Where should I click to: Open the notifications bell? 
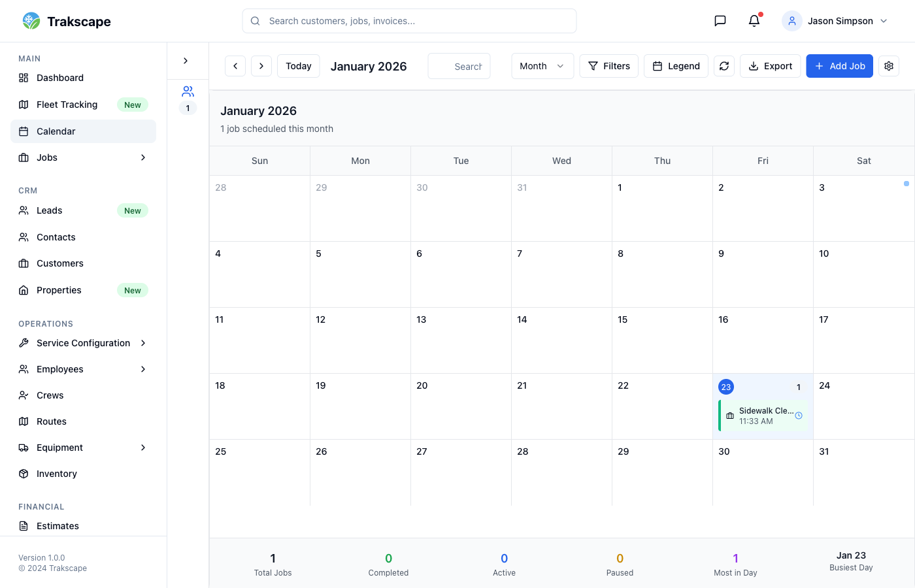pyautogui.click(x=754, y=20)
